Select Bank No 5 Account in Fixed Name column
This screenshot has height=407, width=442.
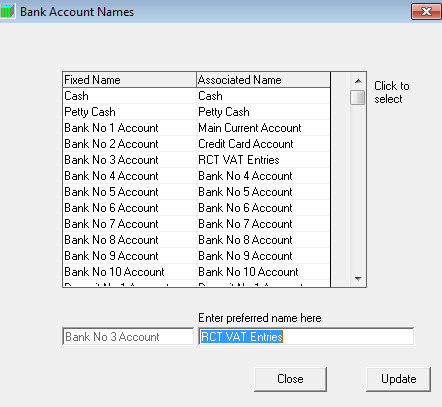(129, 192)
